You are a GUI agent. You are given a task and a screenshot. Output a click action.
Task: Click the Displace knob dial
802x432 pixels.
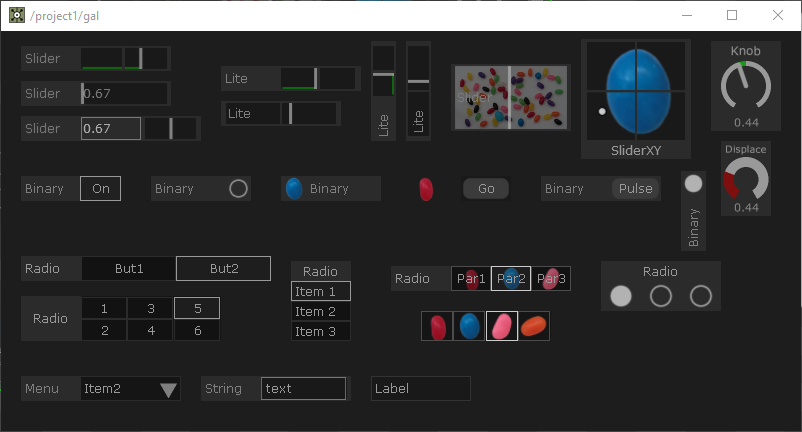746,179
